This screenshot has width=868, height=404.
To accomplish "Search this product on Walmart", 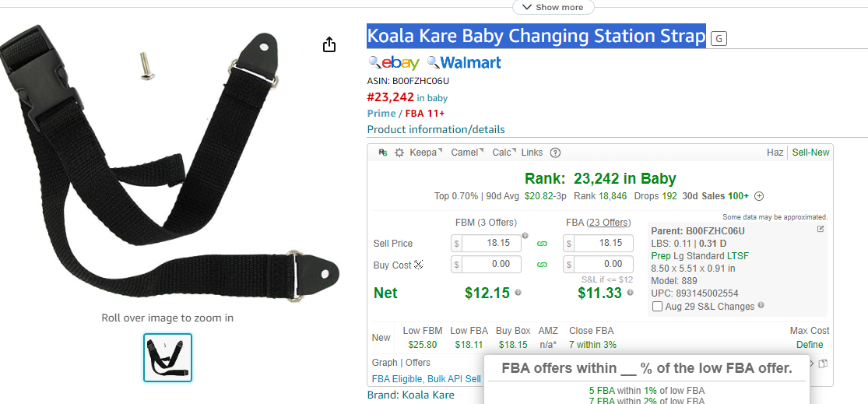I will tap(464, 62).
